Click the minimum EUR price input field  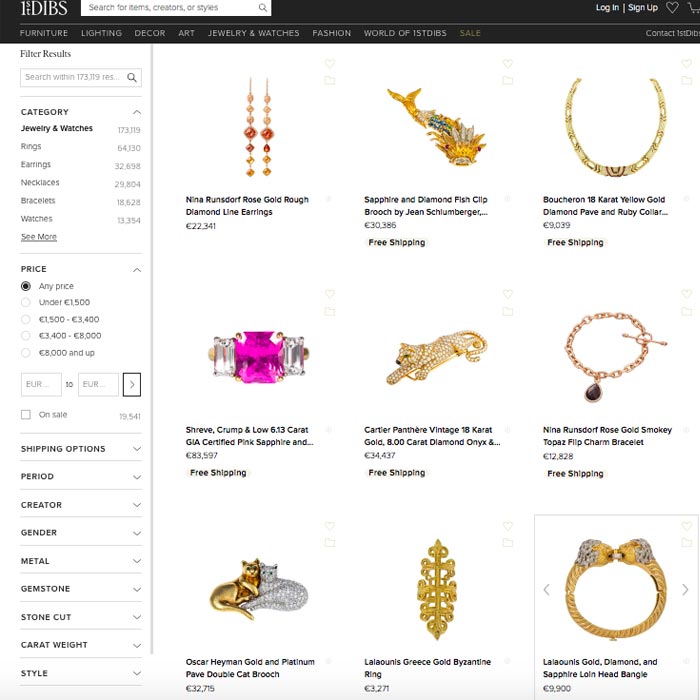pos(41,384)
